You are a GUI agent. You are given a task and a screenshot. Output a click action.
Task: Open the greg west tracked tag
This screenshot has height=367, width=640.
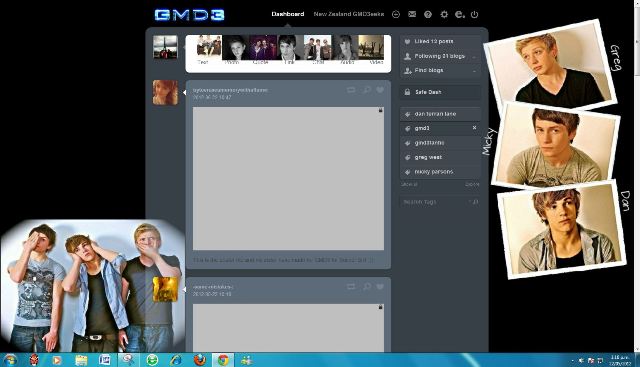coord(440,157)
